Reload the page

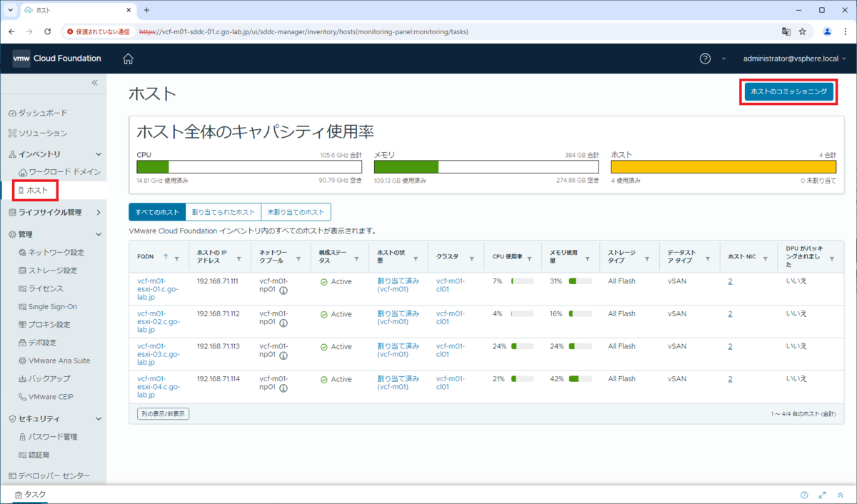[x=47, y=31]
